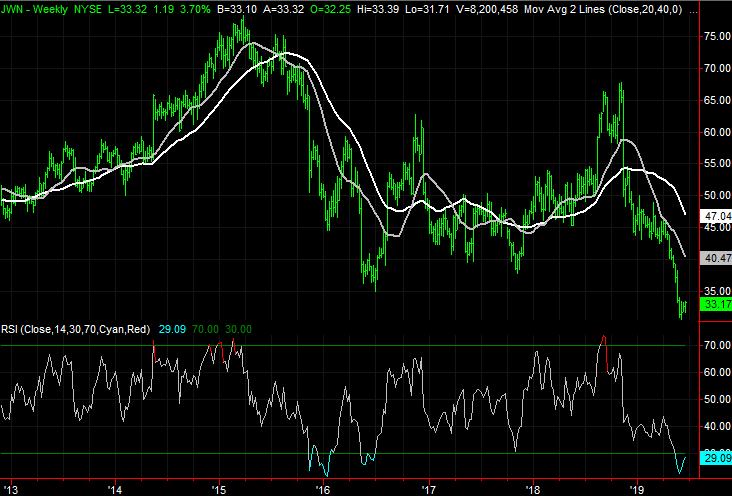Click the 55.00 price axis label
The image size is (732, 496).
click(718, 163)
